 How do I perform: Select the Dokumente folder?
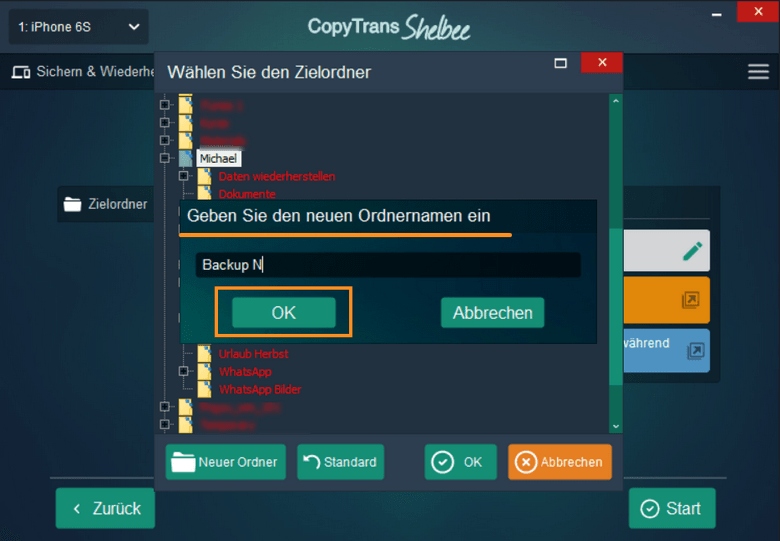247,194
